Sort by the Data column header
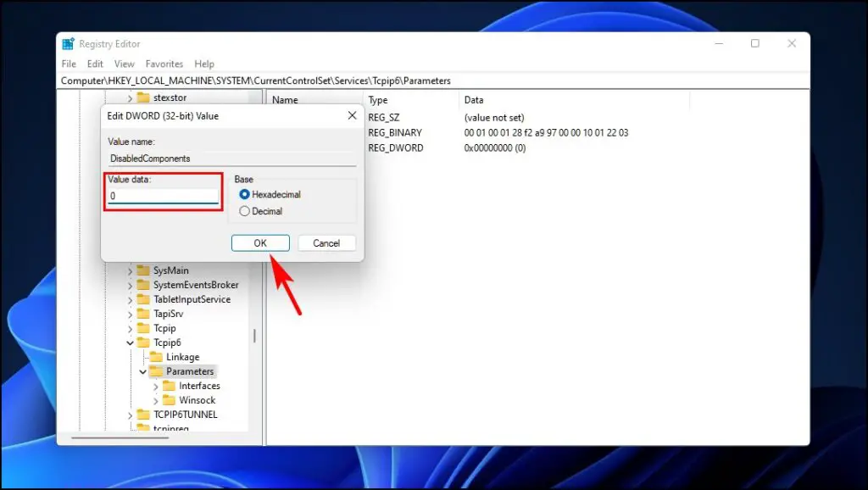Viewport: 868px width, 490px height. [474, 100]
